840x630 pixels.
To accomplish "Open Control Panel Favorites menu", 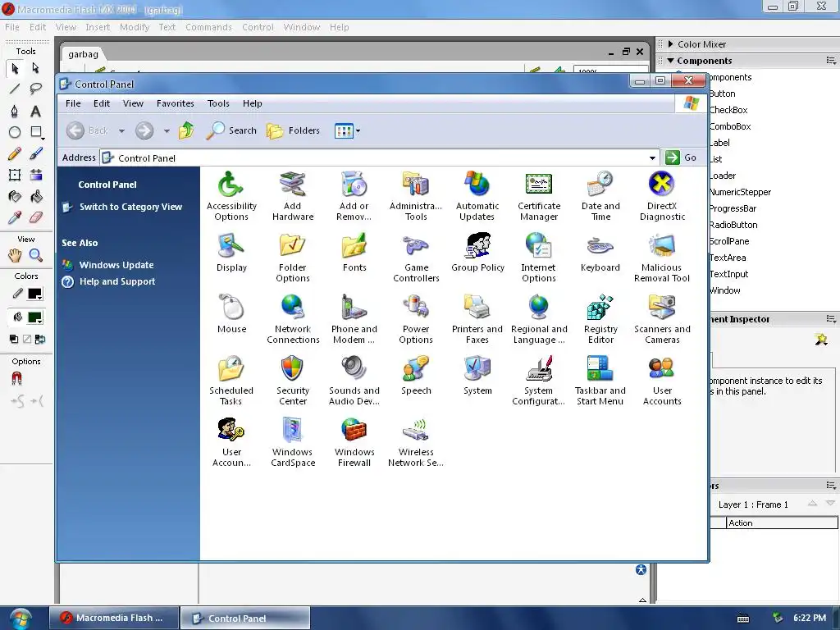I will [x=176, y=103].
